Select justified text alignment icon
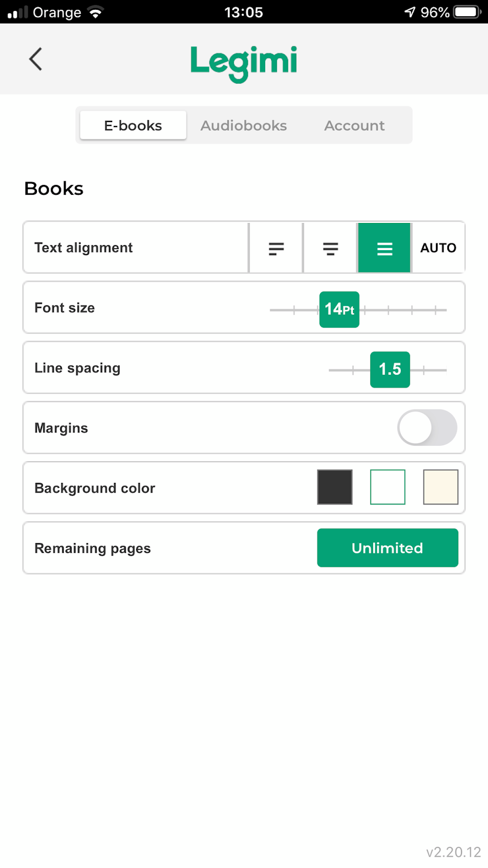Viewport: 488px width, 868px height. [384, 248]
